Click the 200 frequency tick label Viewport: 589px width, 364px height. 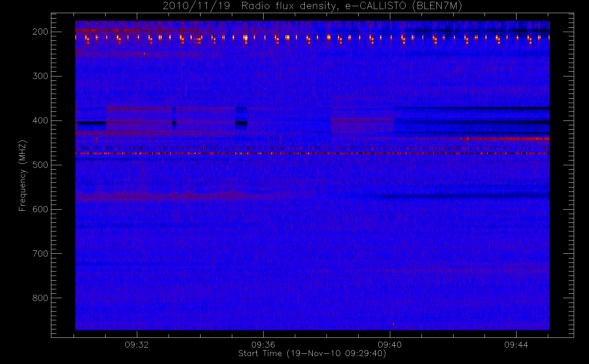[x=40, y=32]
